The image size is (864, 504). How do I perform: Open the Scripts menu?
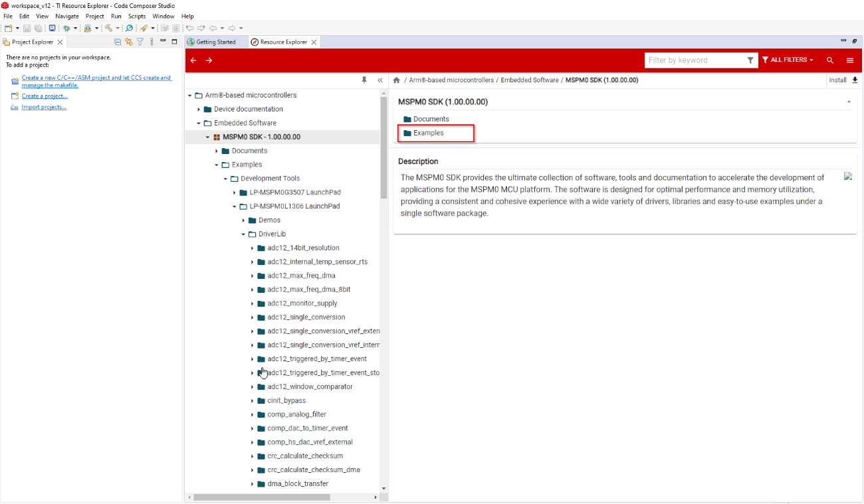click(x=137, y=16)
